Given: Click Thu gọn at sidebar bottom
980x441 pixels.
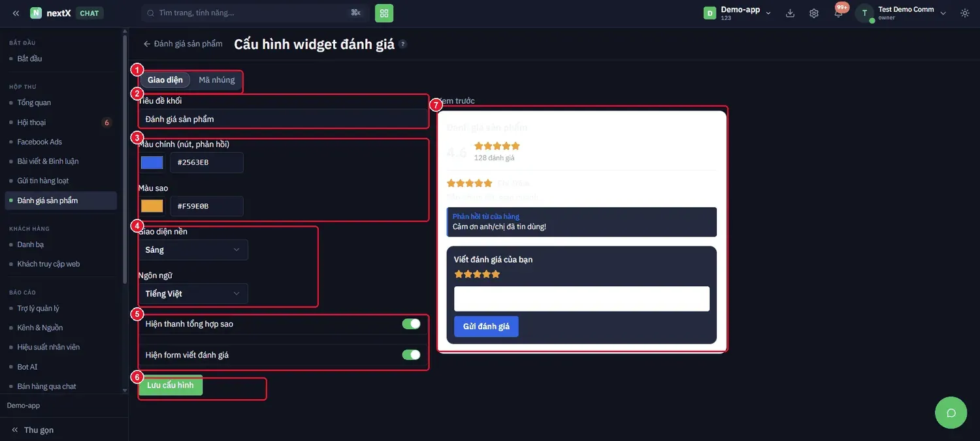Looking at the screenshot, I should [x=33, y=430].
